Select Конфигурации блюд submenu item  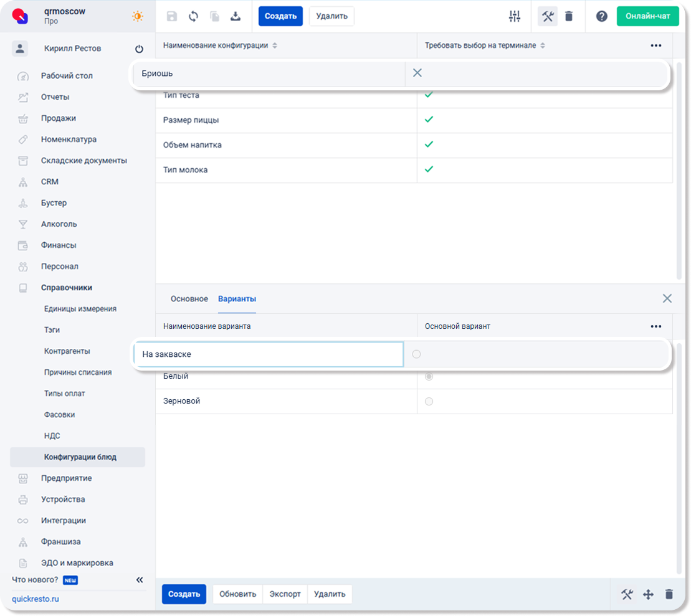click(x=77, y=457)
